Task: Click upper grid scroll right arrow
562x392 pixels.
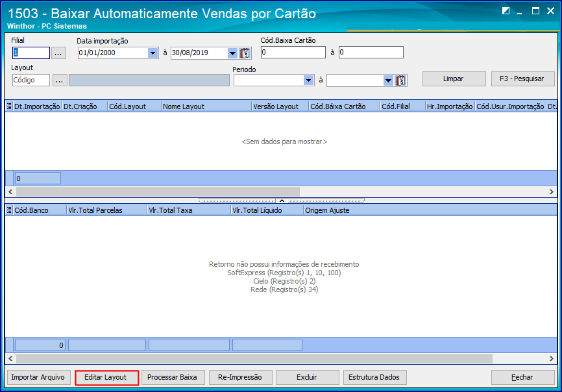Action: 551,191
